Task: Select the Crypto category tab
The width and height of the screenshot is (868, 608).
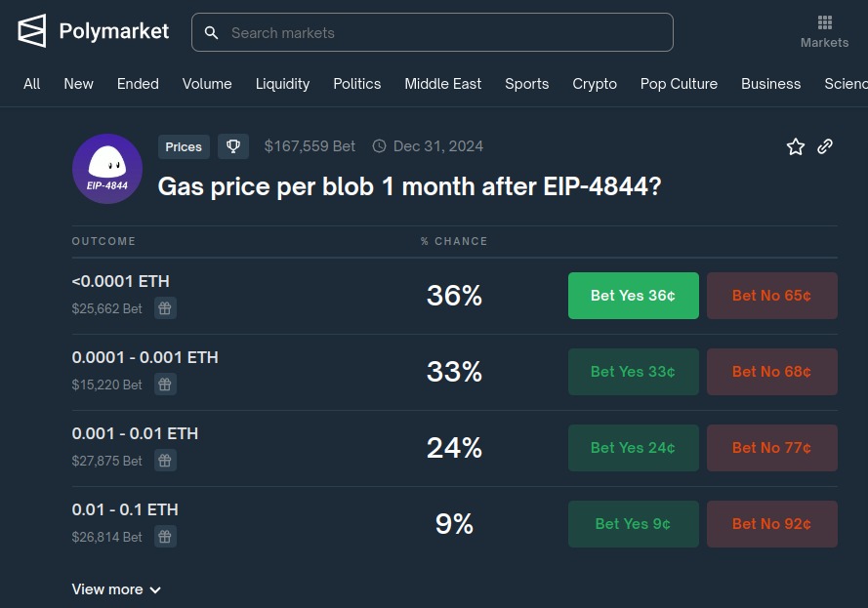Action: coord(595,84)
